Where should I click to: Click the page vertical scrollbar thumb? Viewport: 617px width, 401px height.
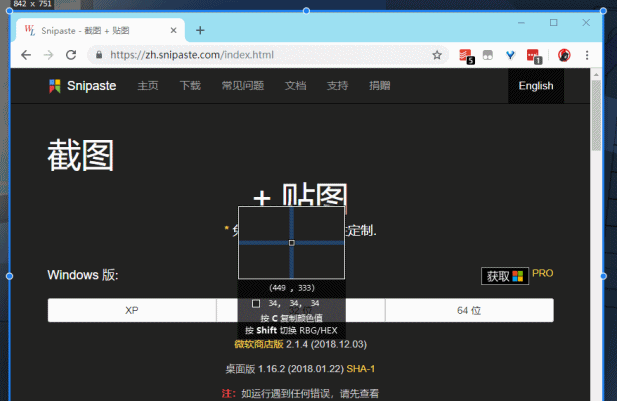596,115
